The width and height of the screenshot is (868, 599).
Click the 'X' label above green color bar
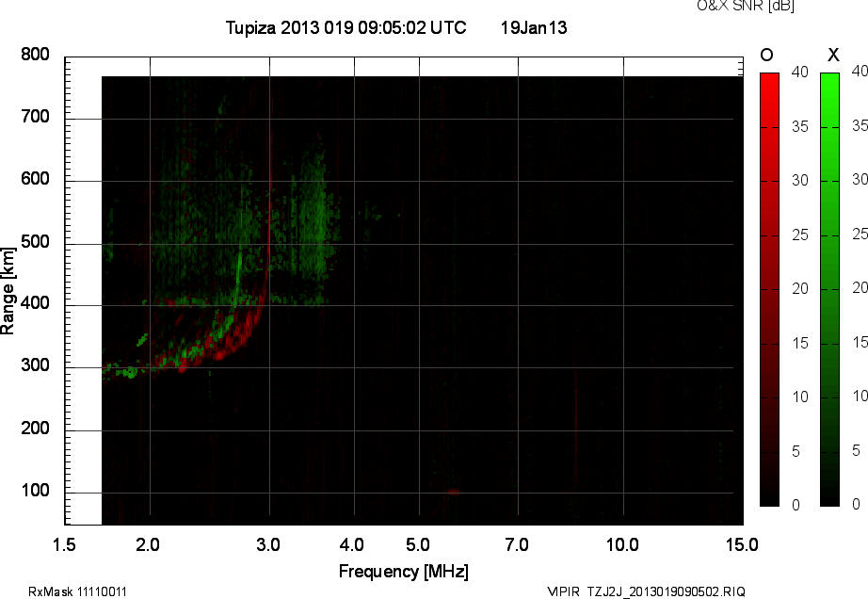tap(832, 56)
